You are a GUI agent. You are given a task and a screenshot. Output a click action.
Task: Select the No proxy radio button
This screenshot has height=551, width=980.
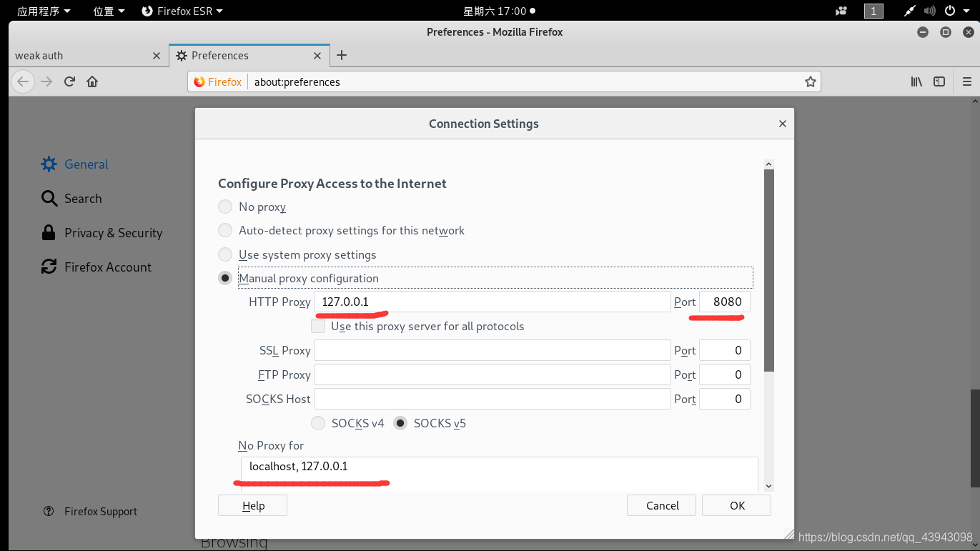click(225, 207)
